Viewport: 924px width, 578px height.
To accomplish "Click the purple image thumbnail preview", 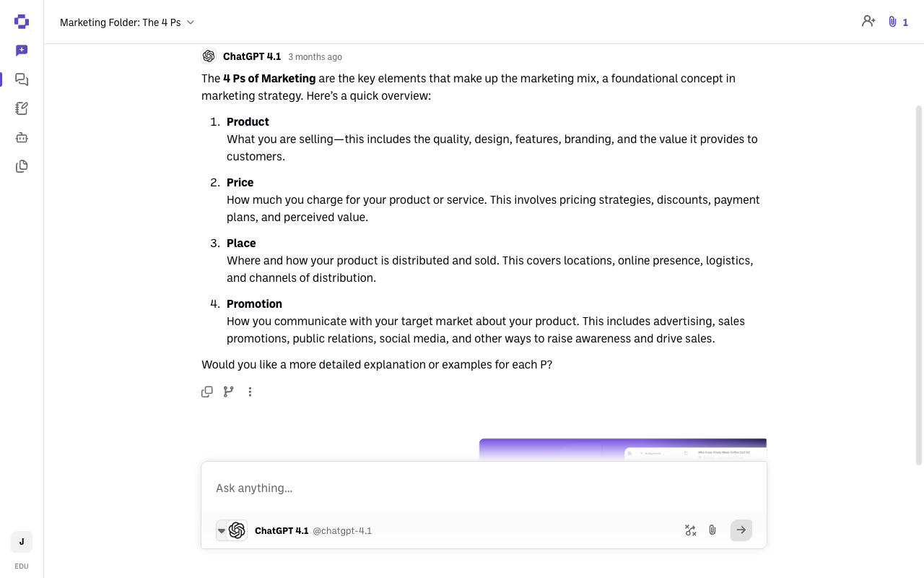I will (623, 449).
